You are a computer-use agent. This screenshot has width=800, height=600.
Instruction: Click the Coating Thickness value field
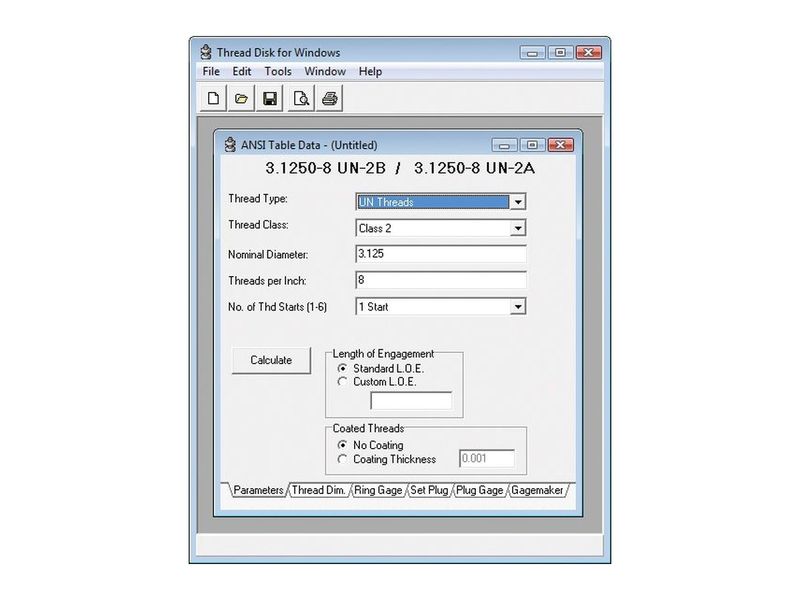487,458
